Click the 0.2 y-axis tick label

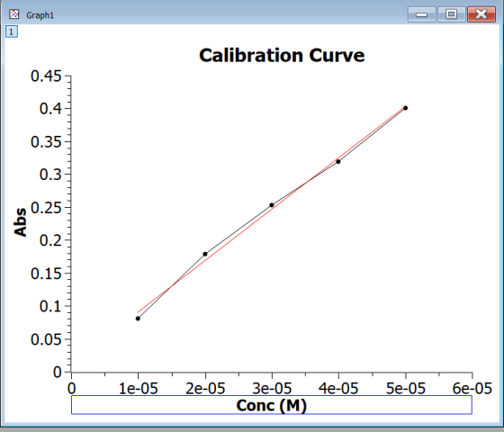tap(50, 240)
